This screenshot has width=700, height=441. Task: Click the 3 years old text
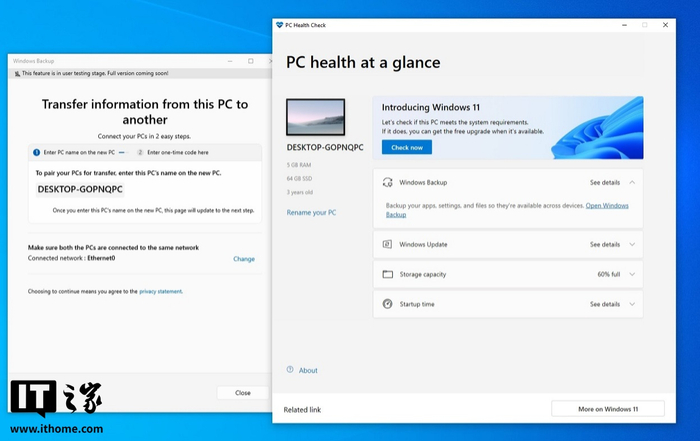click(300, 192)
